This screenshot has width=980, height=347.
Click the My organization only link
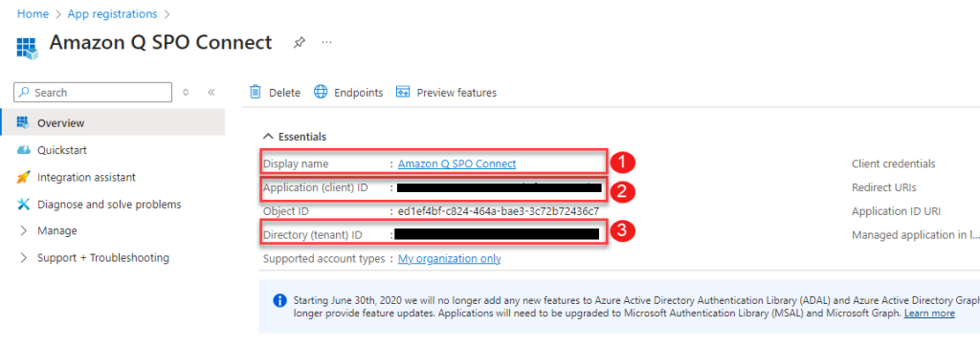pos(450,258)
